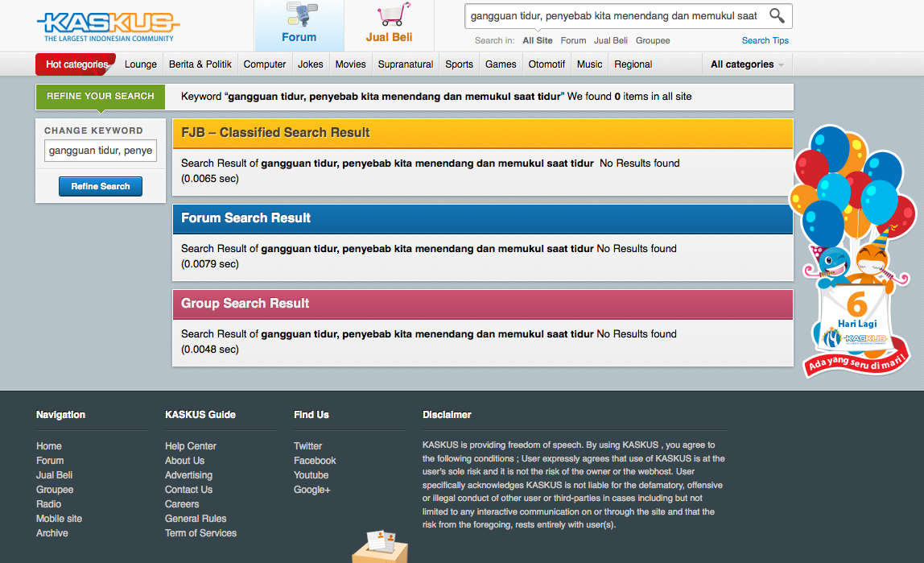Open the Mobile site link
924x563 pixels.
(x=59, y=519)
